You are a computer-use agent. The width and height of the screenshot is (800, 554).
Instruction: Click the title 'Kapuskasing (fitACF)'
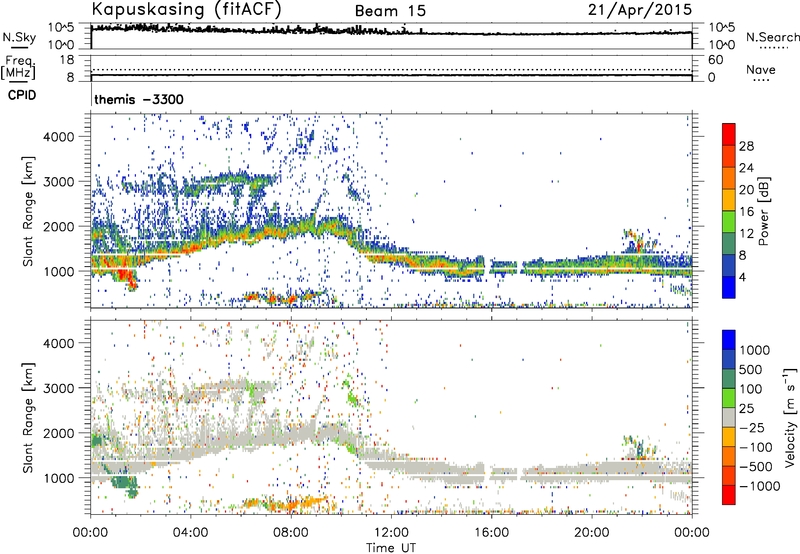(186, 10)
